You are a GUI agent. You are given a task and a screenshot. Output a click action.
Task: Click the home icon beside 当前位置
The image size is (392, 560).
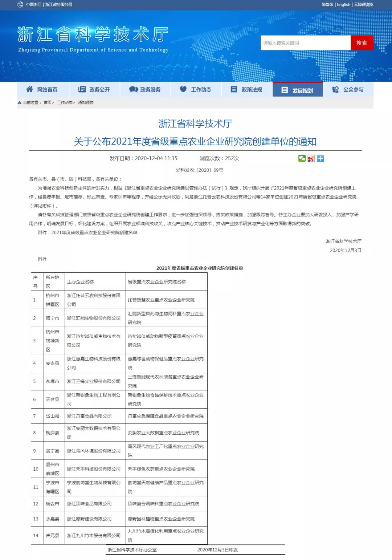pyautogui.click(x=20, y=103)
